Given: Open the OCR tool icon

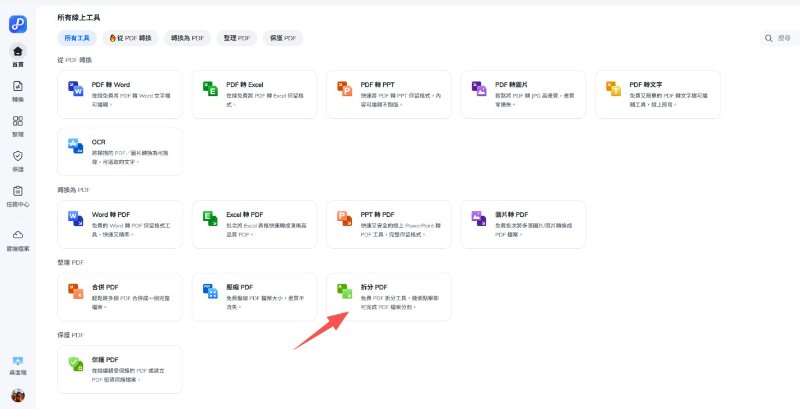Looking at the screenshot, I should point(76,146).
